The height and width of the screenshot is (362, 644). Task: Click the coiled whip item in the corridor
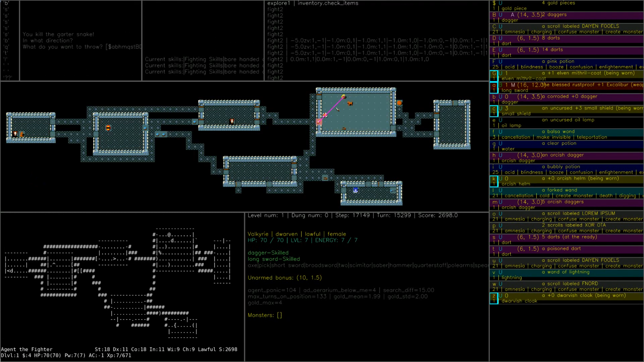click(325, 178)
